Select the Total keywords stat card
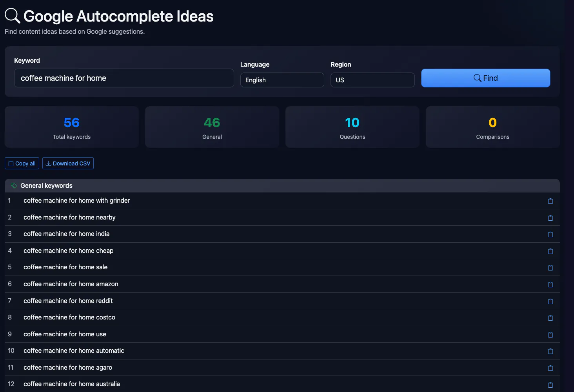This screenshot has height=392, width=574. [72, 127]
